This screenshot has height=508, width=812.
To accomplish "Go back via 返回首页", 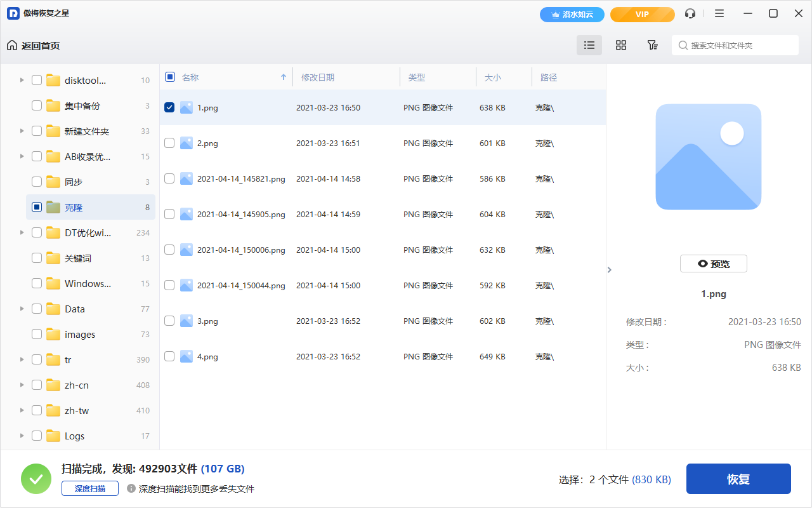I will pos(41,46).
